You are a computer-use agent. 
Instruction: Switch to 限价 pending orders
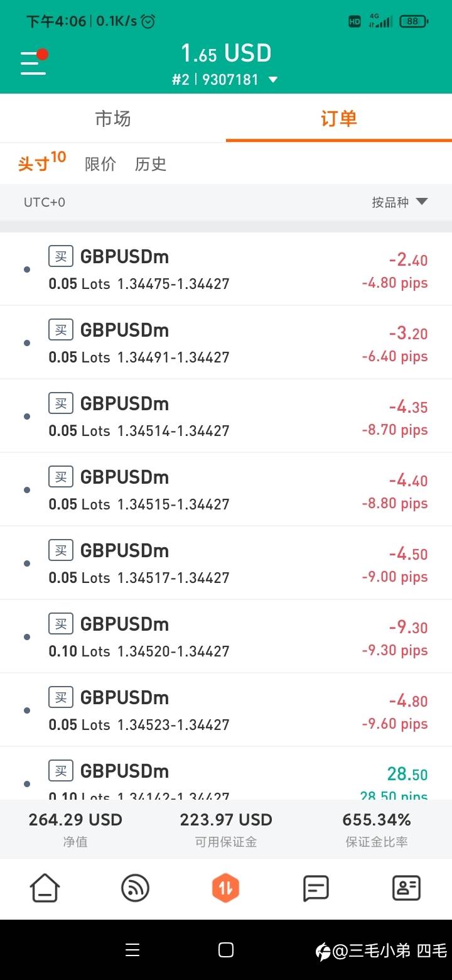[x=100, y=164]
